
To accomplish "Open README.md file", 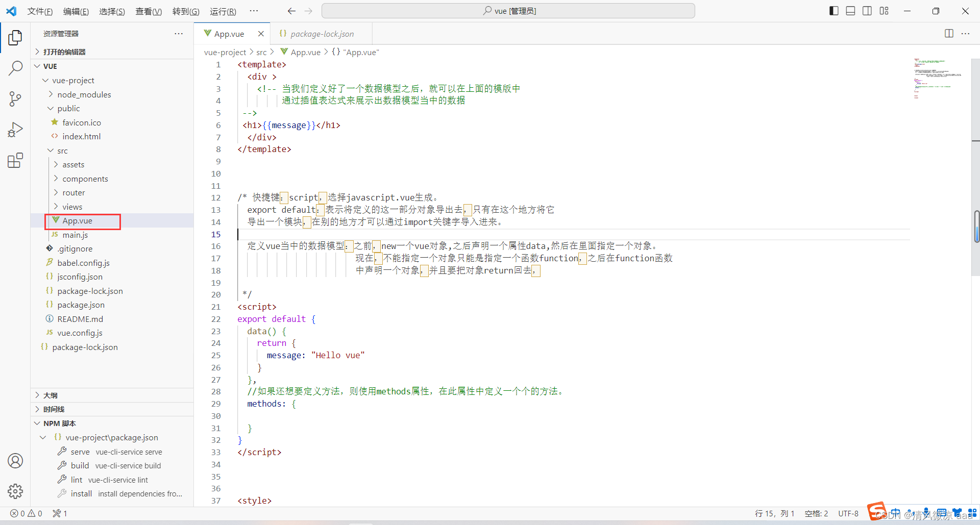I will pyautogui.click(x=112, y=319).
